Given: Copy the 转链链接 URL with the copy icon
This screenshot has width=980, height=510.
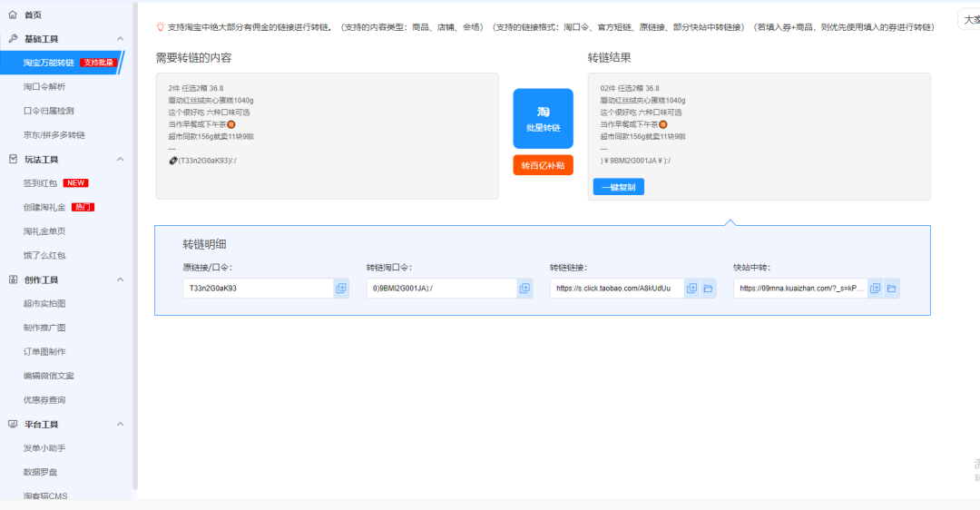Looking at the screenshot, I should (691, 289).
